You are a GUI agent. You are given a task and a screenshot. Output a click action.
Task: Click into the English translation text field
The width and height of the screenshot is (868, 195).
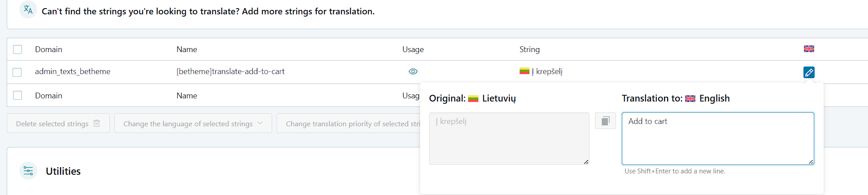[717, 138]
